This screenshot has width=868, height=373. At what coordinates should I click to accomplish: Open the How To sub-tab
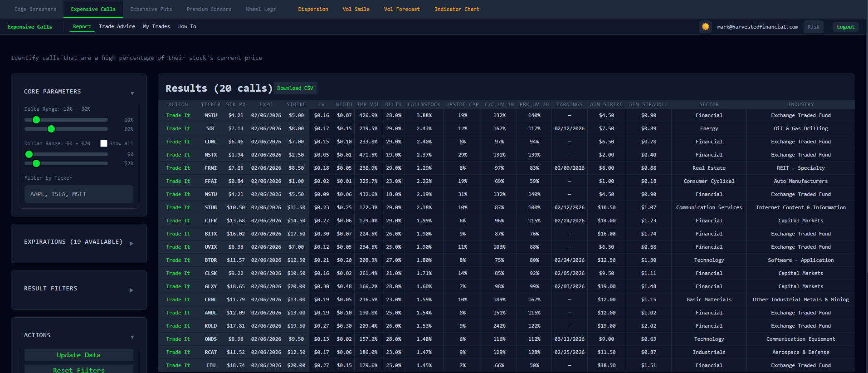tap(187, 26)
